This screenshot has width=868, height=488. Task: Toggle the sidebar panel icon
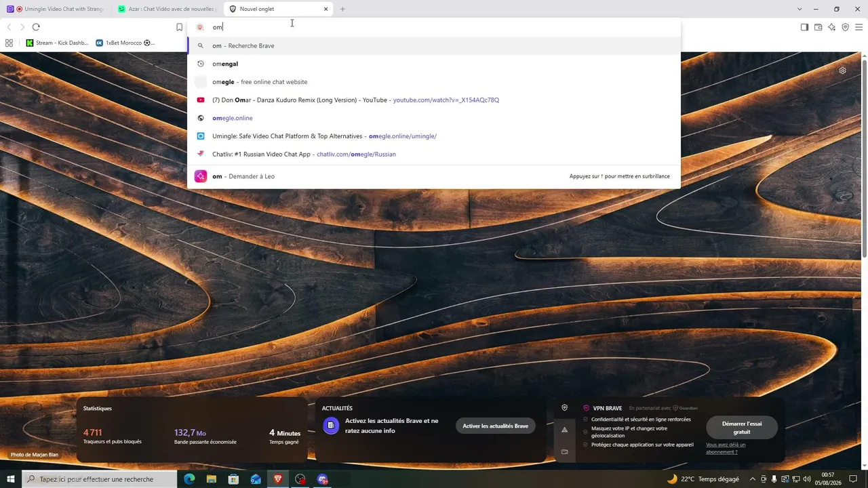[804, 27]
